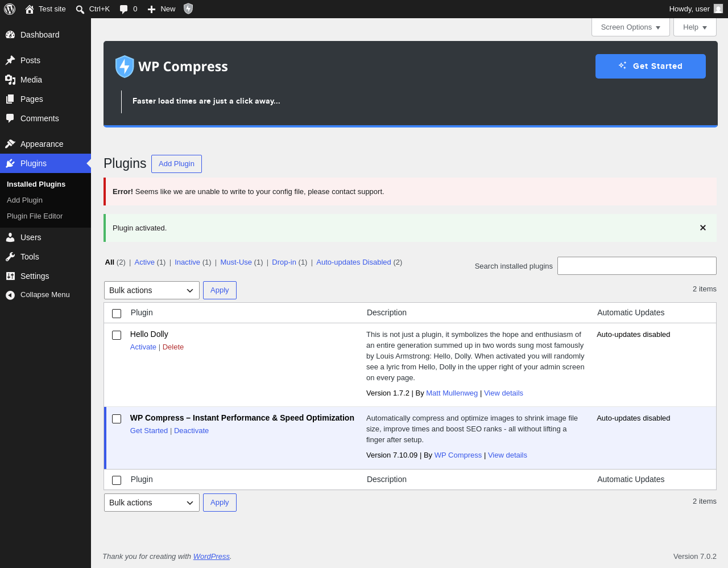Open Matt Mullenweg author link
728x568 pixels.
tap(452, 393)
